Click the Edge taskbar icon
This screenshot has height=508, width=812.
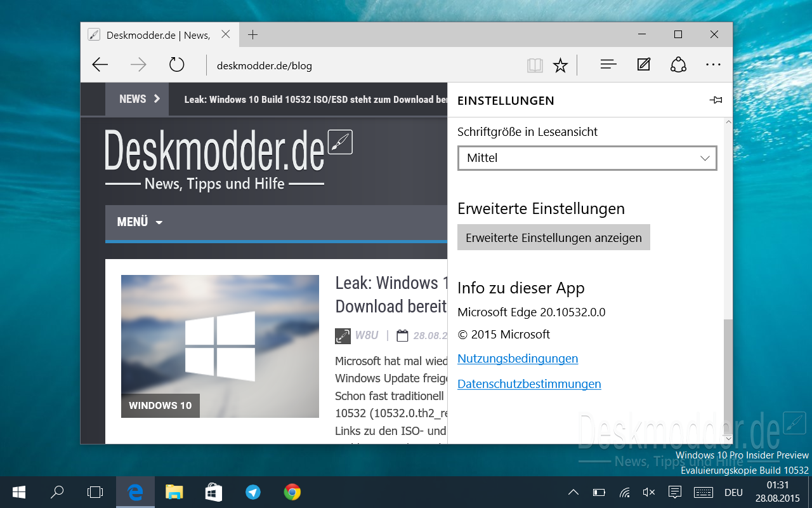pyautogui.click(x=135, y=492)
